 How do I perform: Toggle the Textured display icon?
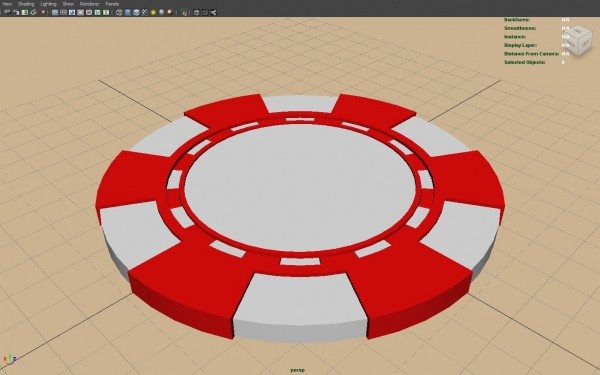tap(145, 12)
